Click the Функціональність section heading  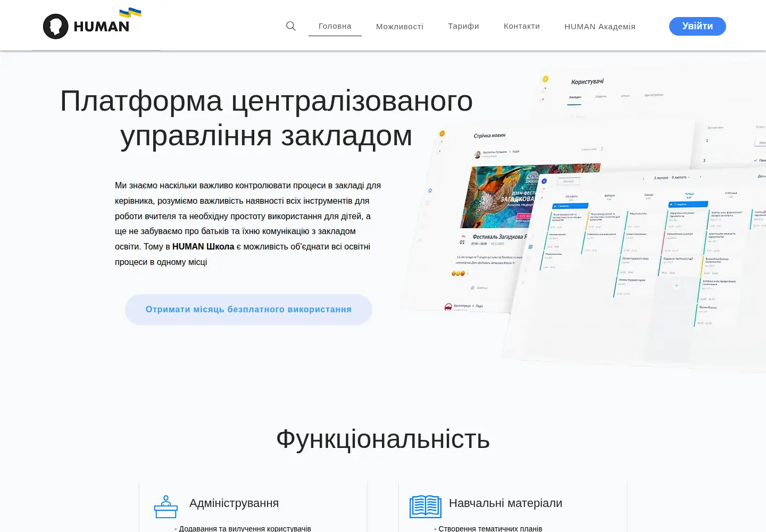coord(383,439)
